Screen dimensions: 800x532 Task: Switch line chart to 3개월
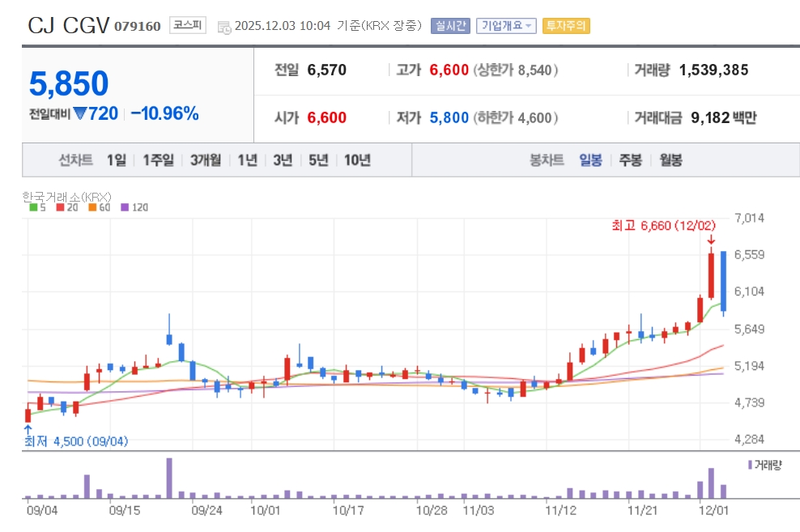coord(206,160)
